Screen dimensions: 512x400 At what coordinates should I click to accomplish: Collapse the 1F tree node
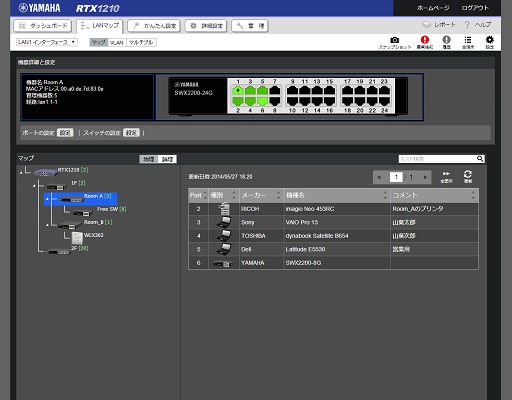[34, 186]
